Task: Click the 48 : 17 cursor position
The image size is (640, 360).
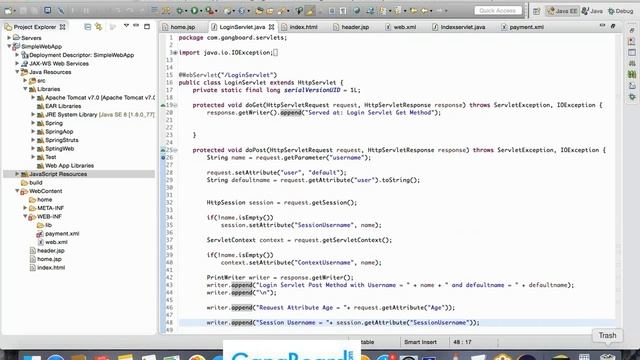Action: click(462, 342)
